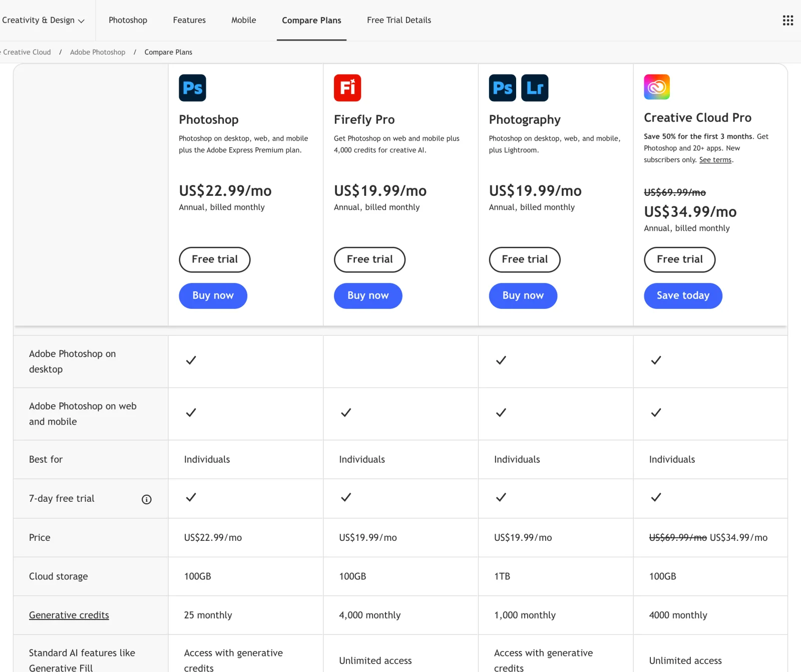Open the Adobe apps grid icon
The width and height of the screenshot is (801, 672).
click(787, 20)
